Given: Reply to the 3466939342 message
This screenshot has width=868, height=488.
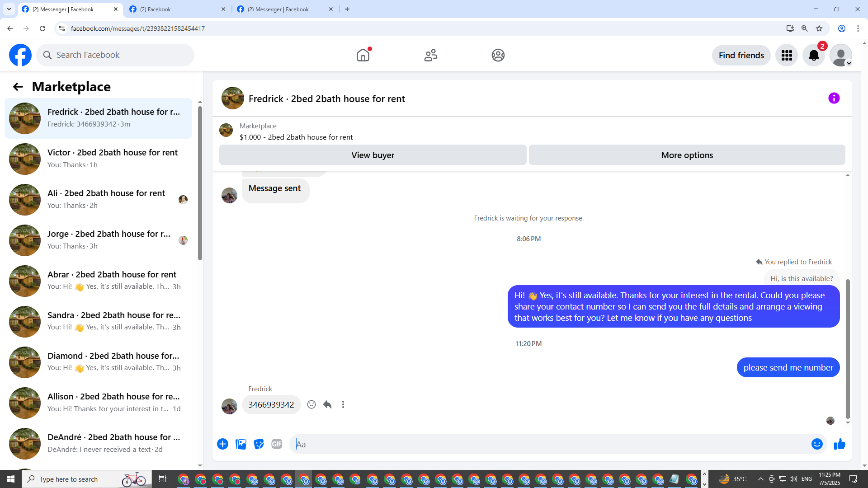Looking at the screenshot, I should click(327, 404).
